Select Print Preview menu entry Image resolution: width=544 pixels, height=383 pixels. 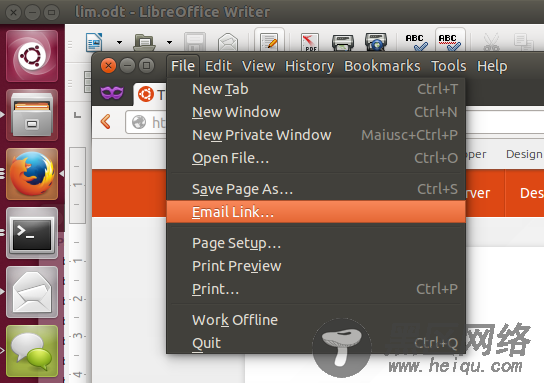316,266
